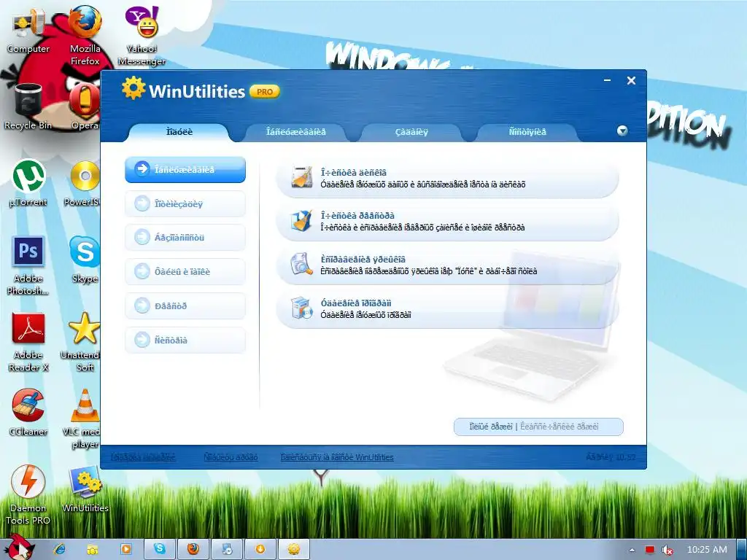
Task: Launch the shortcut fixer magnifier icon
Action: [x=302, y=264]
